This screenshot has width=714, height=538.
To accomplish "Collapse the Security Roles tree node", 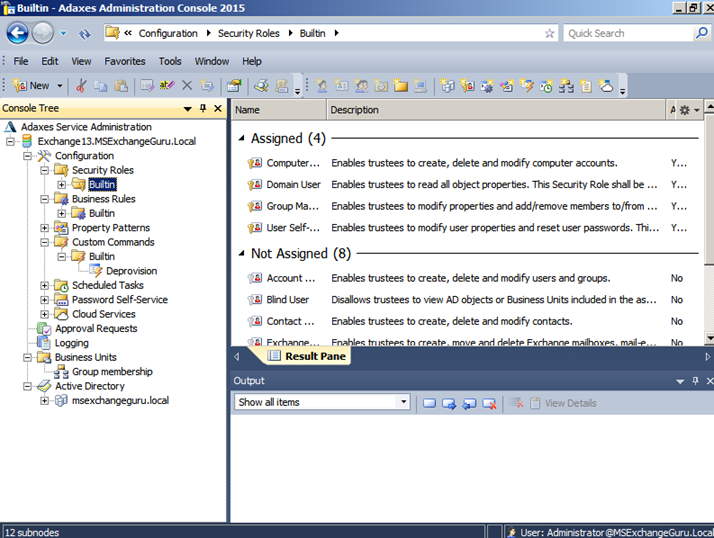I will (x=44, y=170).
